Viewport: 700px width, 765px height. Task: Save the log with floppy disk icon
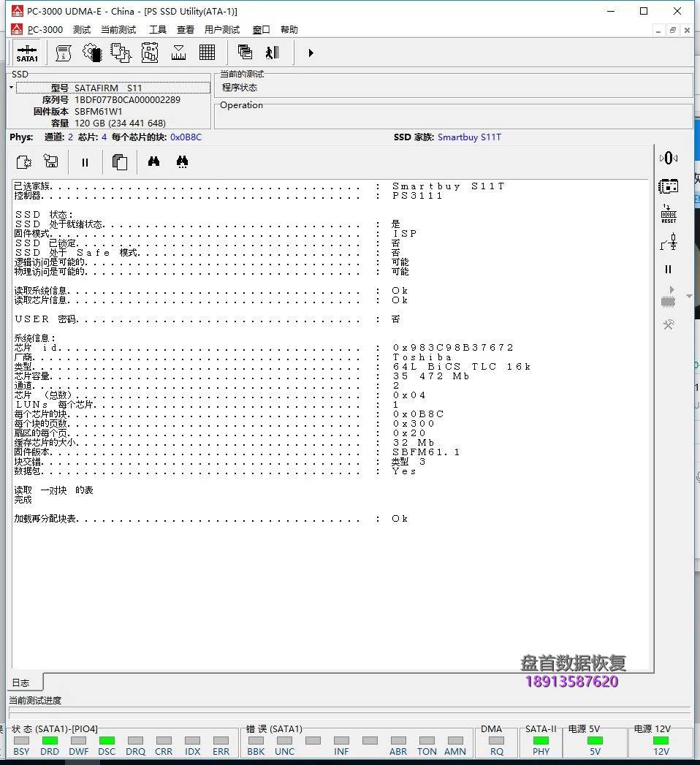[50, 161]
